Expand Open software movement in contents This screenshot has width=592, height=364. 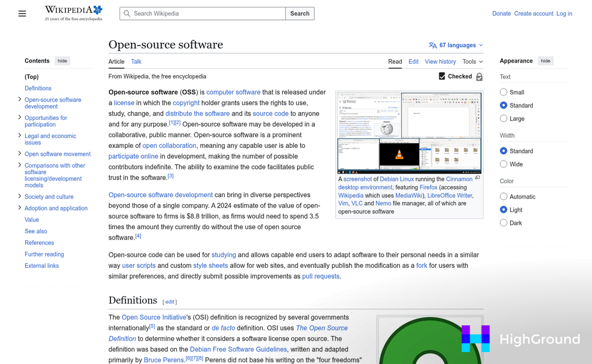tap(19, 154)
